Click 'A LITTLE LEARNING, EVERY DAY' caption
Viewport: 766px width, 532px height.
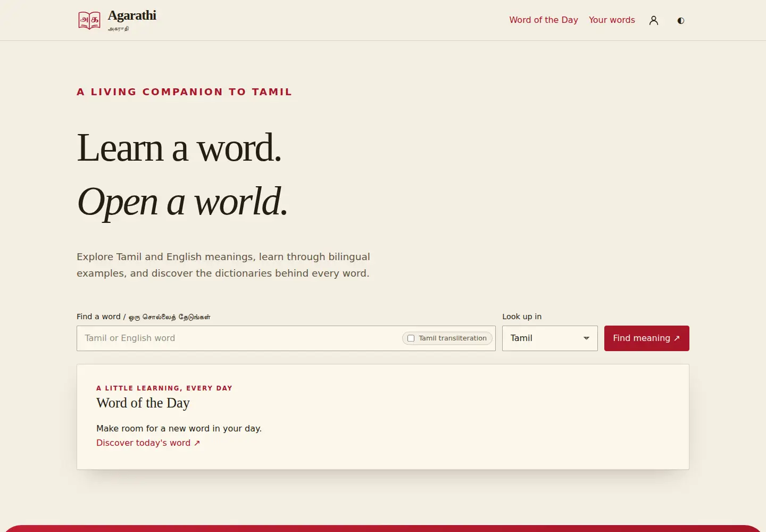pyautogui.click(x=164, y=388)
